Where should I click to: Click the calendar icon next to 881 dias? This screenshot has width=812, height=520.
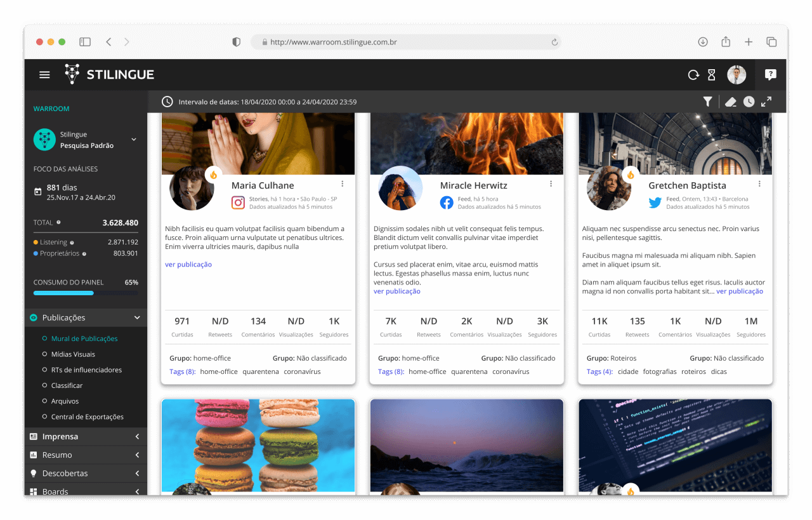pyautogui.click(x=37, y=192)
